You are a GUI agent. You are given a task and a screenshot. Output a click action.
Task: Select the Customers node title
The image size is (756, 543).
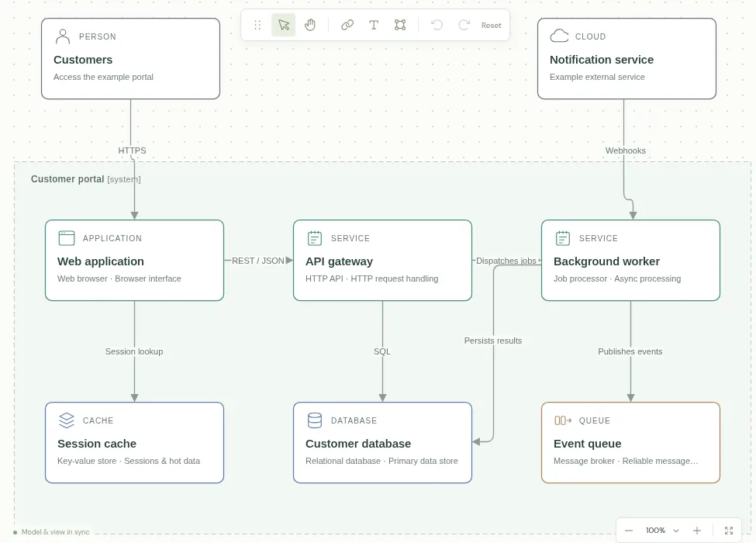(x=83, y=60)
